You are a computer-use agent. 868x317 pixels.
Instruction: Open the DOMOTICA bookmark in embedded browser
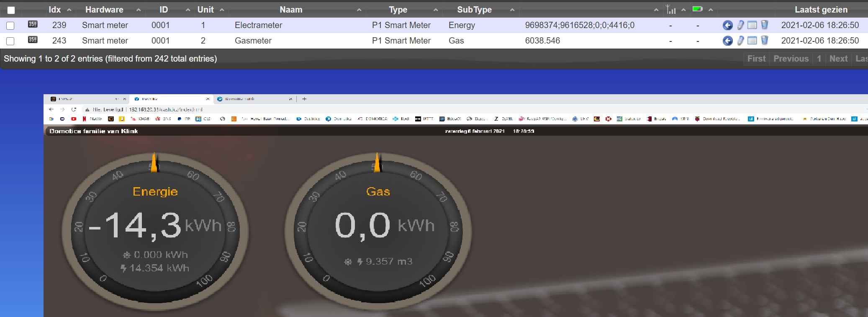click(x=372, y=119)
